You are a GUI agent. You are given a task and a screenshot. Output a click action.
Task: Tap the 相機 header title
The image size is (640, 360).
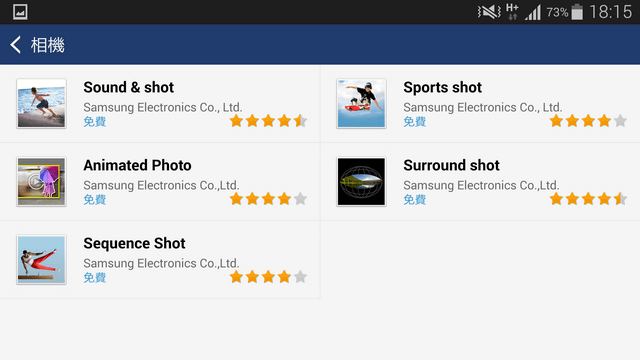click(48, 45)
